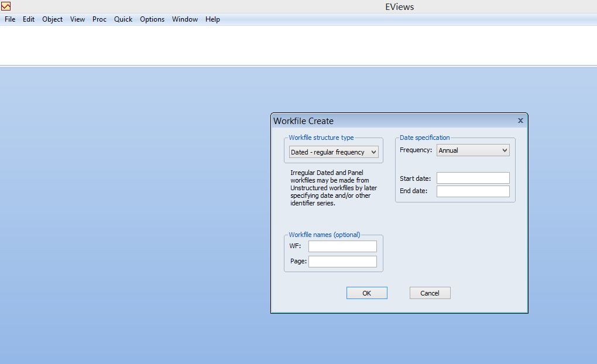Screen dimensions: 597x364
Task: Click the 'Start date:' label
Action: [416, 178]
